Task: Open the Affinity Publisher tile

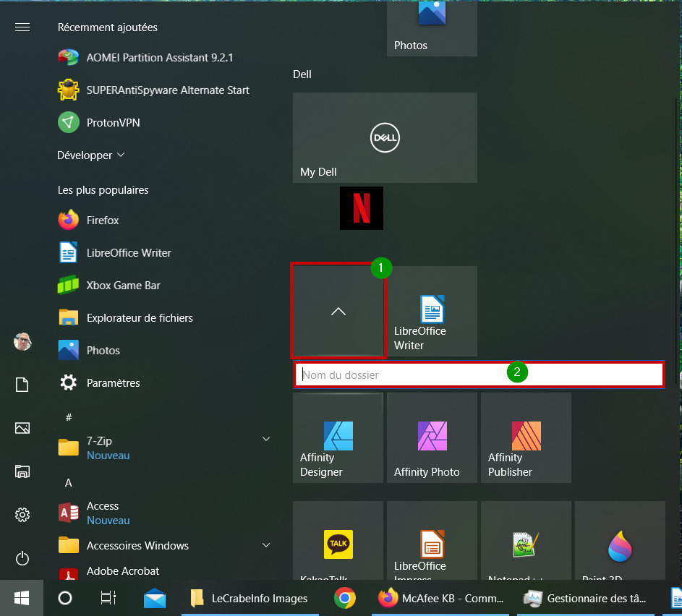Action: tap(526, 437)
